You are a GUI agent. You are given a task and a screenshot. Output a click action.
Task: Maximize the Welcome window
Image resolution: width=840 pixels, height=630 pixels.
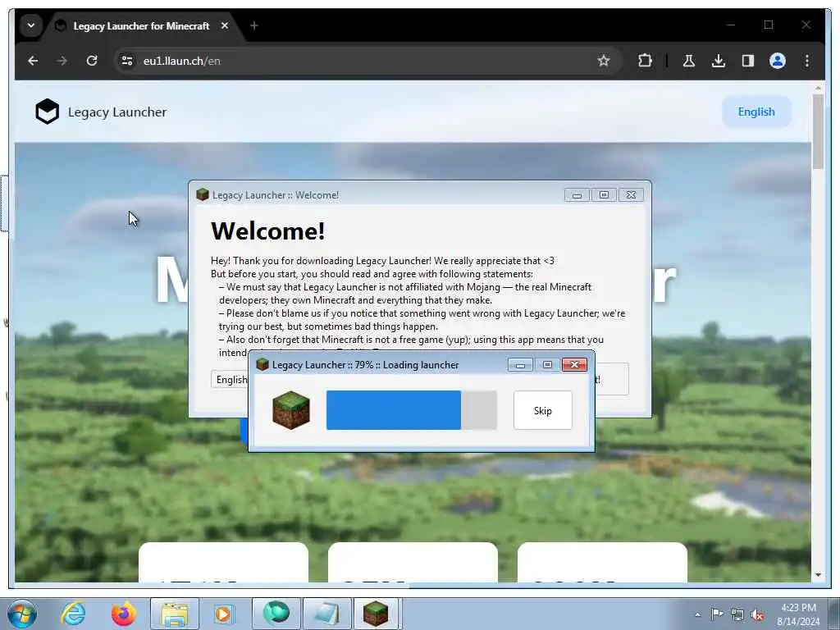(604, 195)
